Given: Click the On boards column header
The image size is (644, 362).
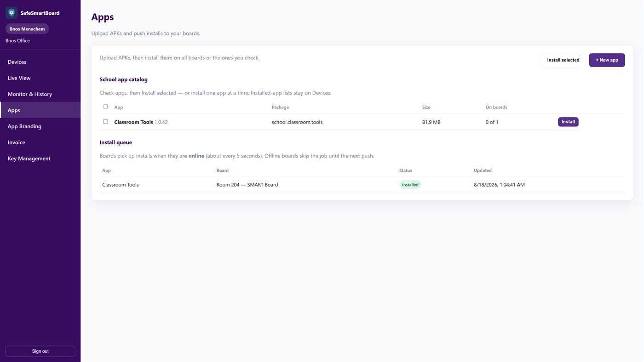Looking at the screenshot, I should pyautogui.click(x=496, y=107).
